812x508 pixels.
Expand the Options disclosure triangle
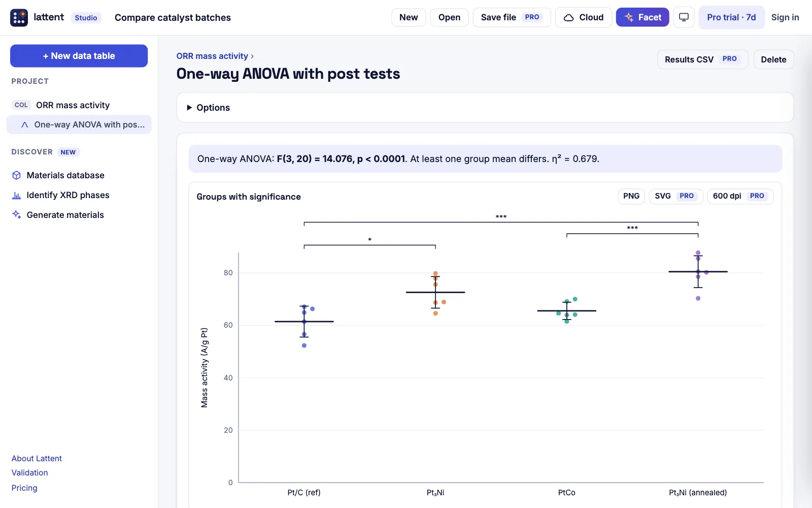[189, 108]
